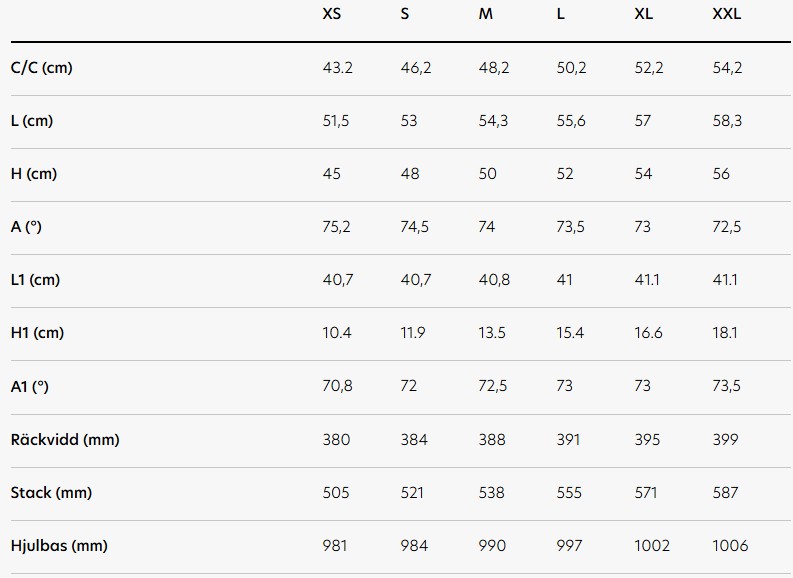793x578 pixels.
Task: Click the XS column header
Action: 332,14
